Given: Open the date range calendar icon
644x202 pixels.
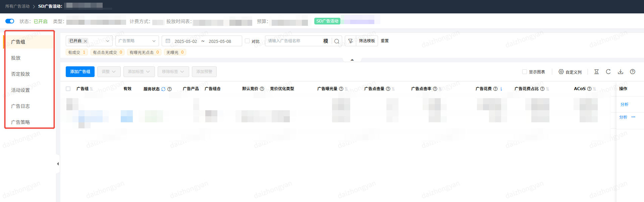Looking at the screenshot, I should click(168, 41).
